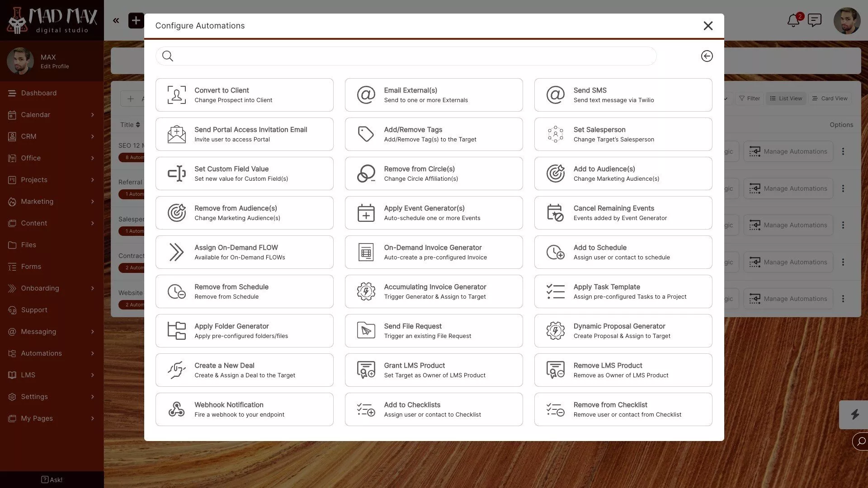The image size is (868, 488).
Task: Select the Send SMS at-sign icon
Action: [x=555, y=95]
